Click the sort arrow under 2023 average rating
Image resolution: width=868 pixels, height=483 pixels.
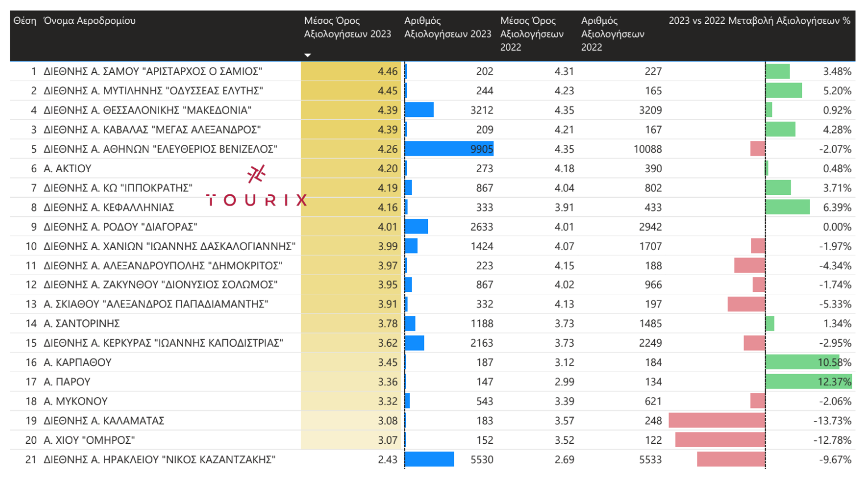(308, 55)
